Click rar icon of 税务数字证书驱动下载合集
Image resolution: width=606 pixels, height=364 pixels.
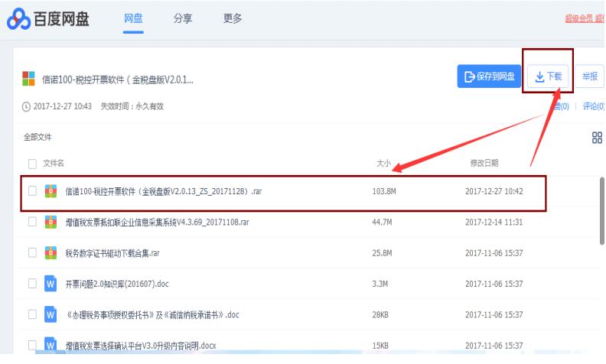(50, 252)
